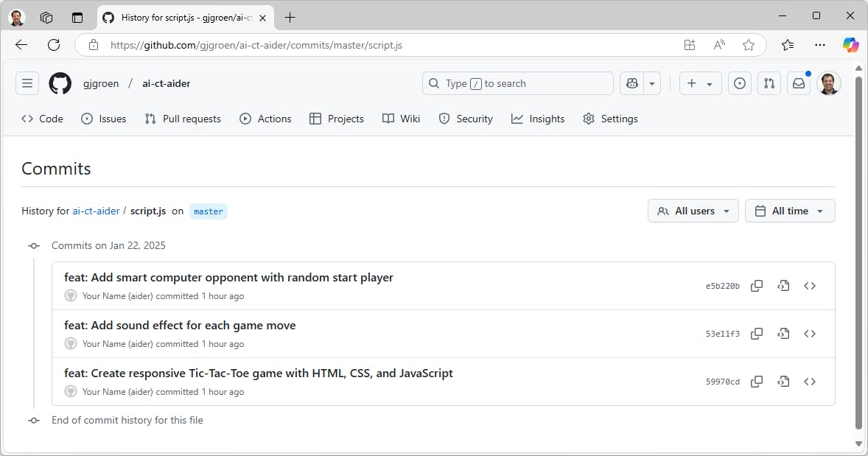Open the browser new tab button
868x456 pixels.
[x=290, y=18]
